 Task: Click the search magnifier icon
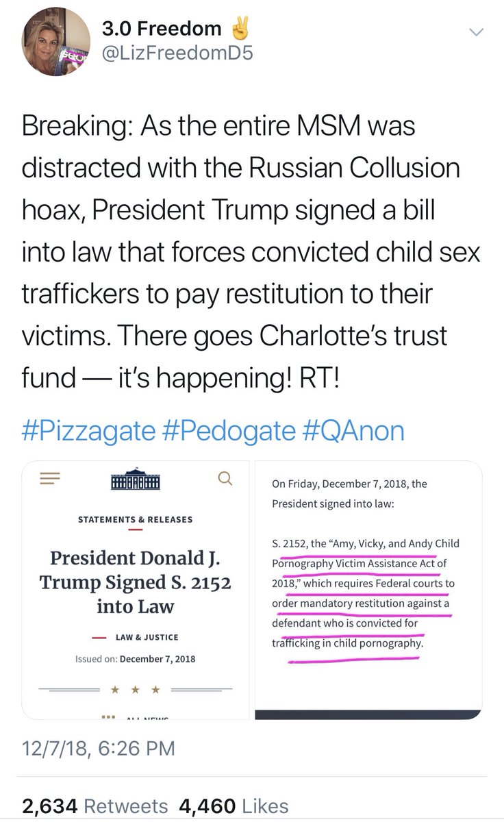click(x=225, y=478)
